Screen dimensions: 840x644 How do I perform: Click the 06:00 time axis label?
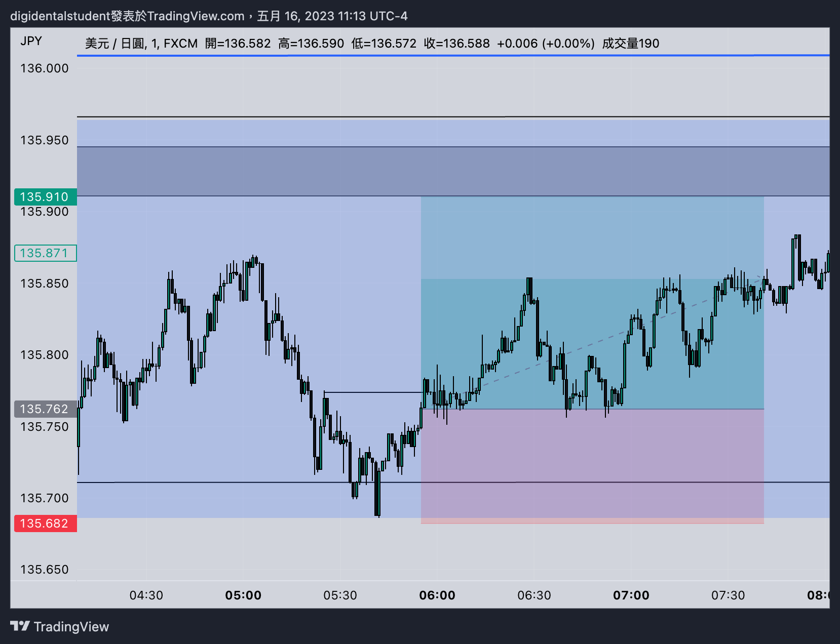pyautogui.click(x=437, y=595)
